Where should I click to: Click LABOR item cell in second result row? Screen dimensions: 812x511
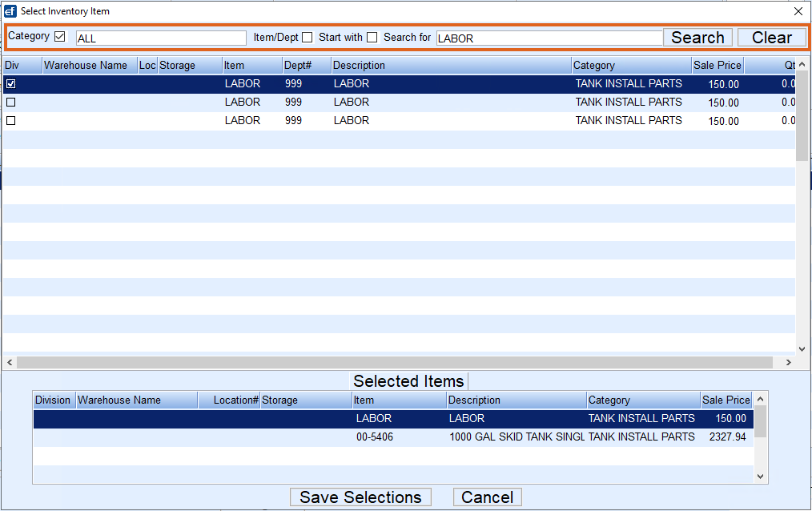(243, 102)
